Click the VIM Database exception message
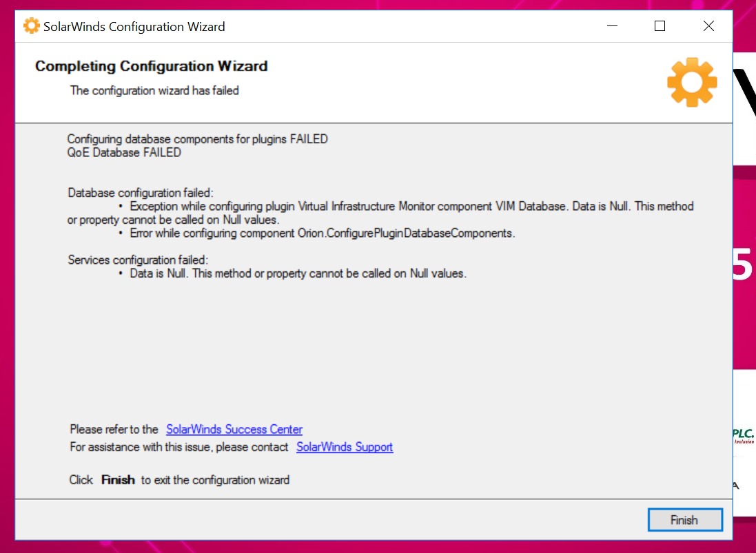 [380, 213]
